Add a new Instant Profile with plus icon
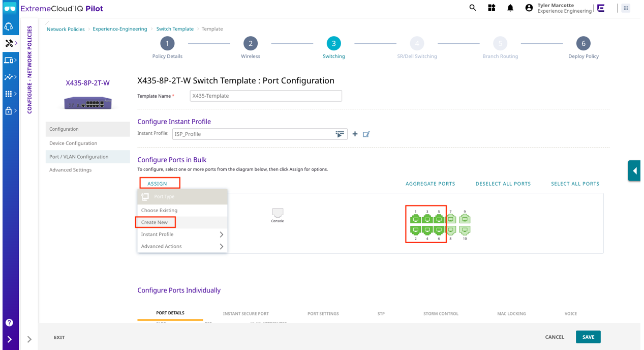Viewport: 644px width, 350px height. coord(355,134)
